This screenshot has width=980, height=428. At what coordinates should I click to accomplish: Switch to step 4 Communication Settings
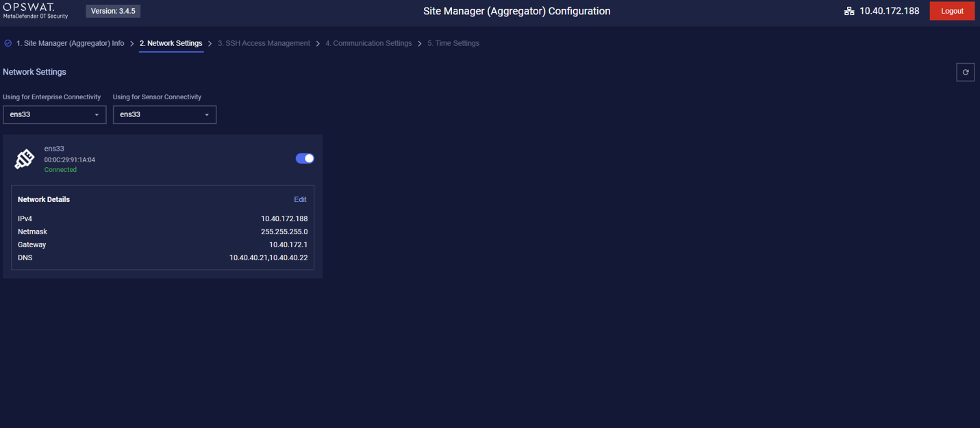(x=368, y=43)
